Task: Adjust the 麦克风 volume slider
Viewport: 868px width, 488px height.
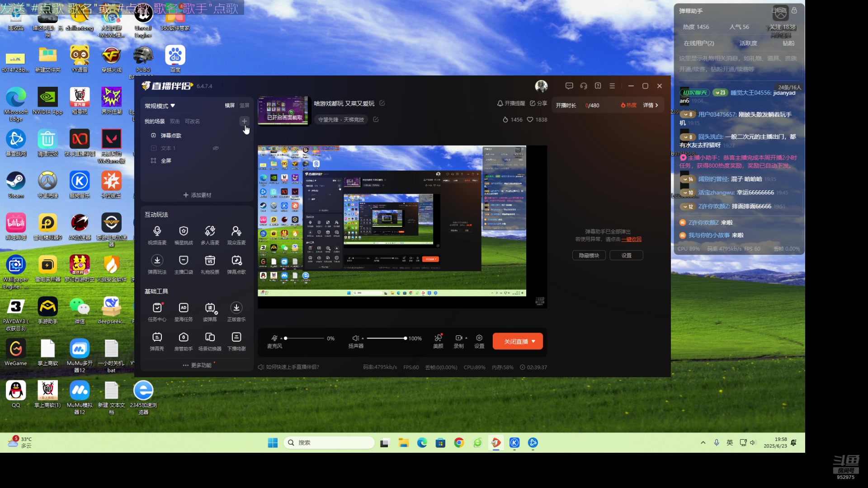Action: [x=304, y=338]
